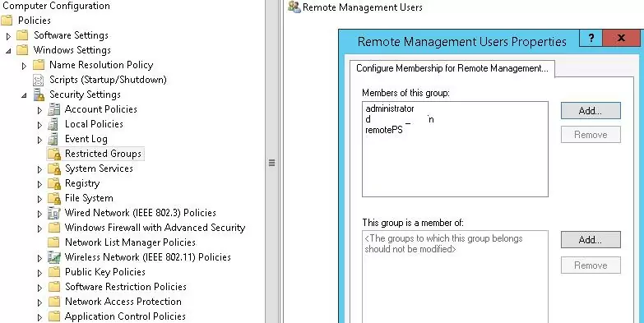This screenshot has width=644, height=323.
Task: Select Scripts (Startup/Shutdown) label
Action: pyautogui.click(x=108, y=80)
